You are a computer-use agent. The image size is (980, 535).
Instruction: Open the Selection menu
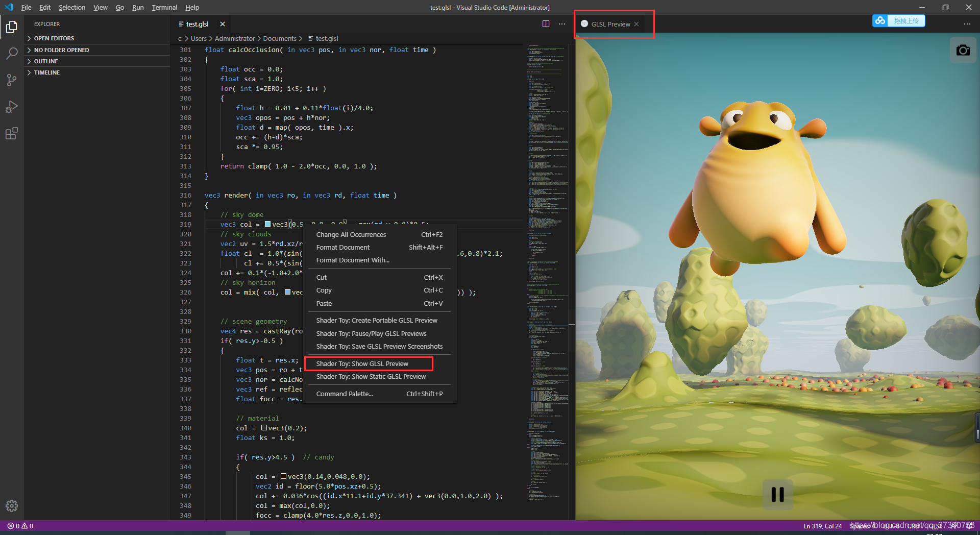[72, 7]
